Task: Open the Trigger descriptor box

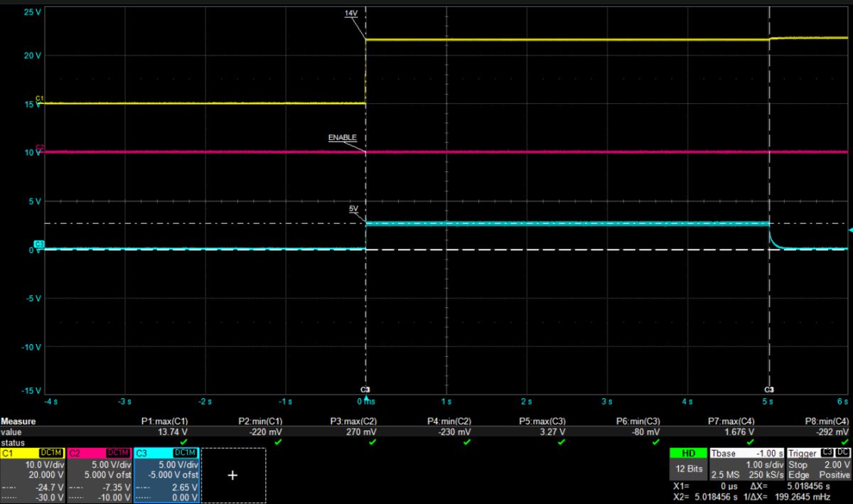Action: (819, 463)
